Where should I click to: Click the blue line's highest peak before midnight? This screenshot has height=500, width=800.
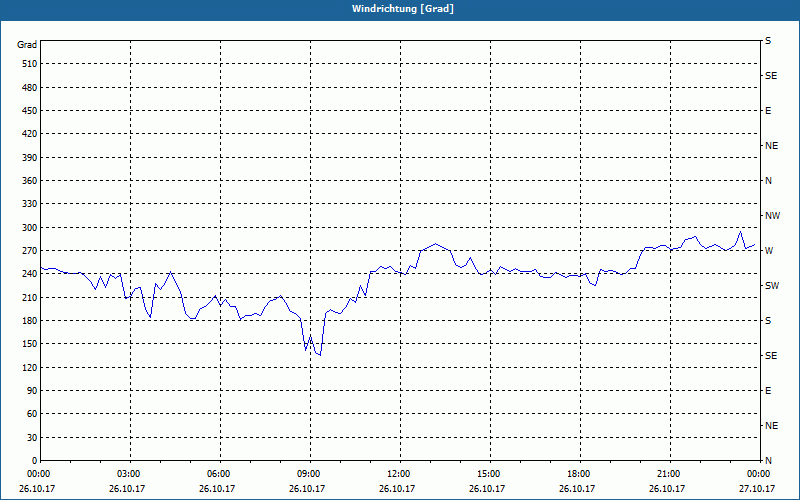pyautogui.click(x=740, y=232)
